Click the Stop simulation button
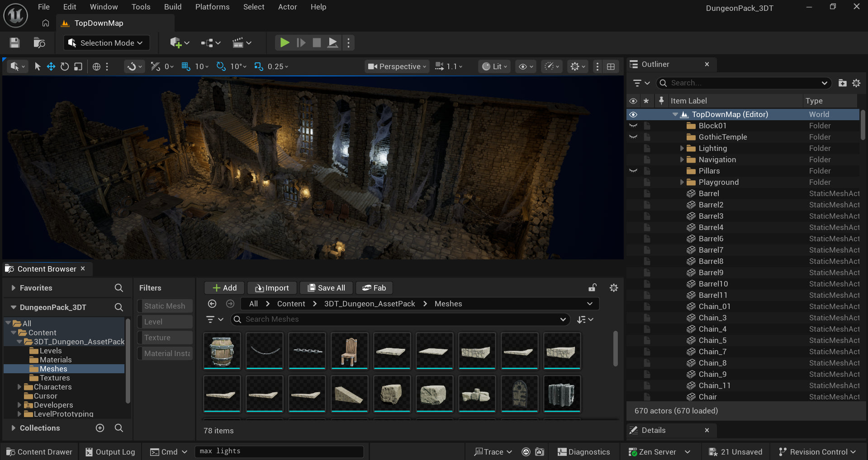The height and width of the screenshot is (460, 868). pyautogui.click(x=317, y=43)
